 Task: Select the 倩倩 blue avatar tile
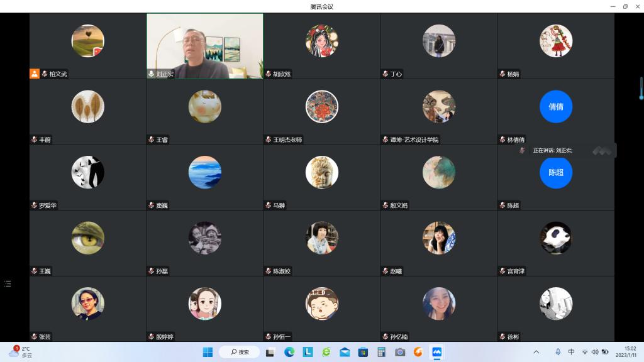[556, 107]
